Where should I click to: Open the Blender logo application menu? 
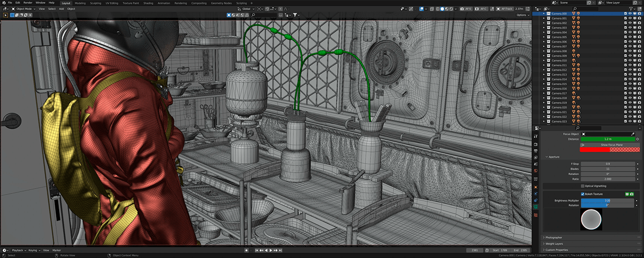[3, 3]
